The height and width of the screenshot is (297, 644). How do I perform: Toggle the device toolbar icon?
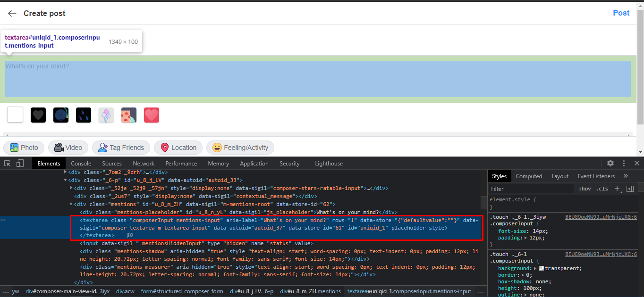(20, 164)
